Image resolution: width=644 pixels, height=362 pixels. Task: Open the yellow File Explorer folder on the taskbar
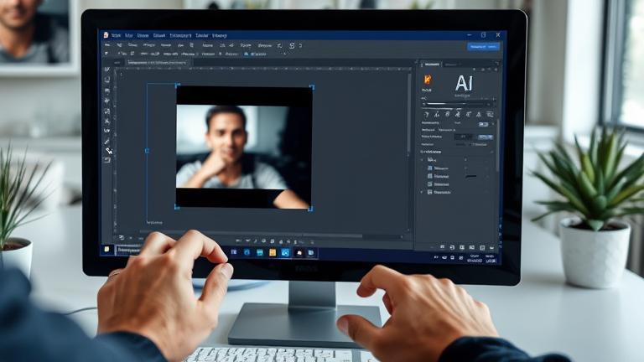point(273,253)
